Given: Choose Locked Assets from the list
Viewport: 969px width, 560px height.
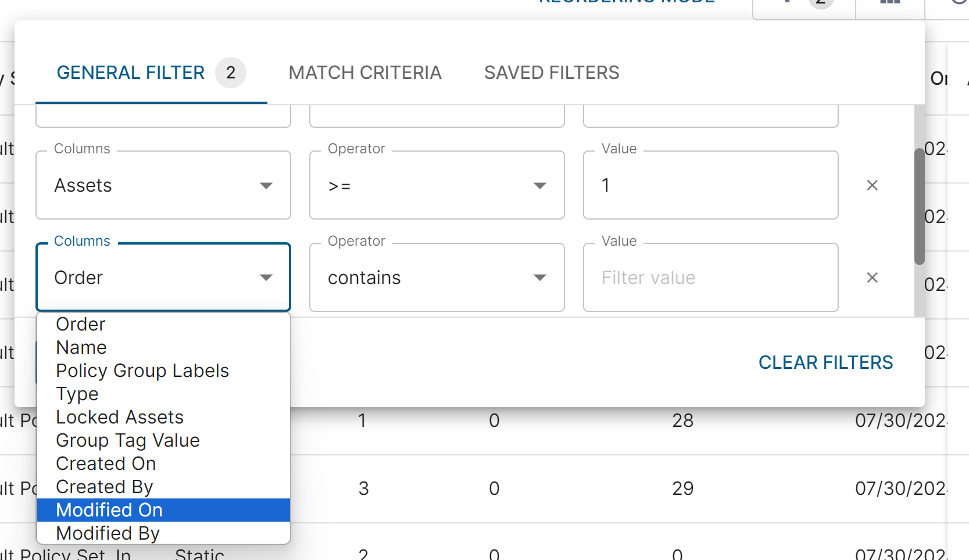Looking at the screenshot, I should pos(120,417).
